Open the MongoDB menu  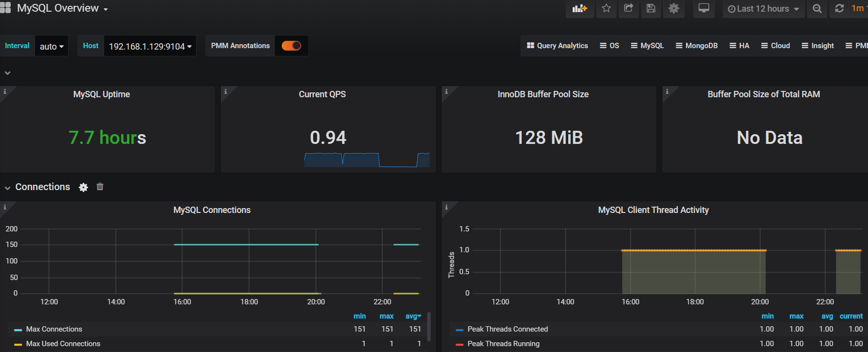point(697,46)
